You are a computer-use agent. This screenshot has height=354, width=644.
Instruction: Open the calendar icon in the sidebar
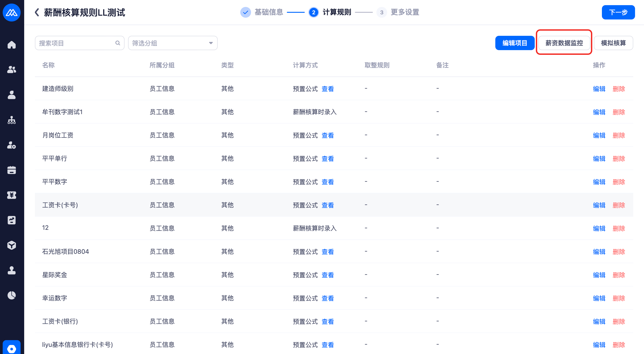(11, 170)
